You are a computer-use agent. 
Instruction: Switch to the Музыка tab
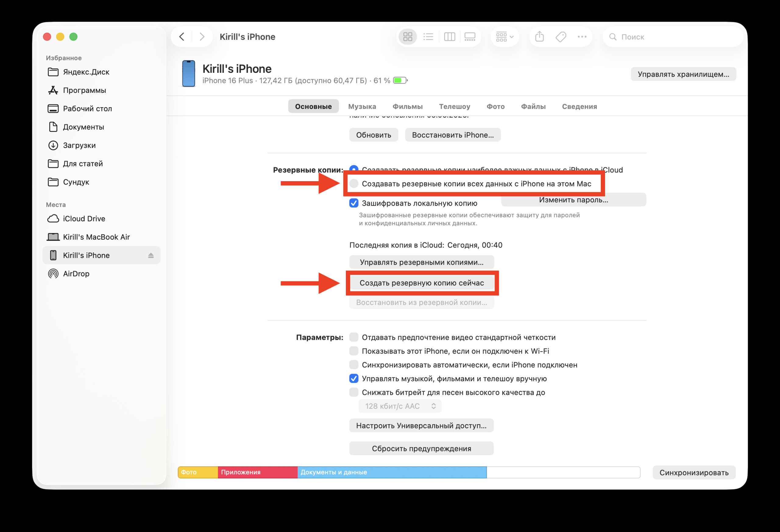[362, 106]
